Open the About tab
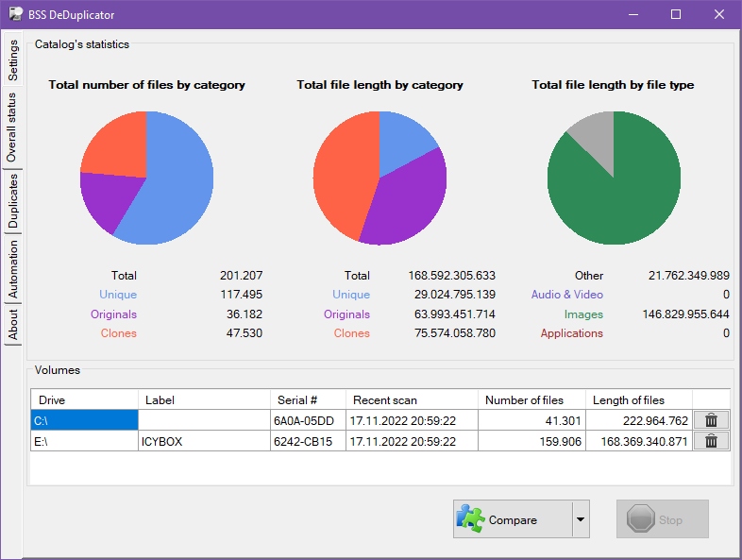The image size is (742, 560). [13, 324]
